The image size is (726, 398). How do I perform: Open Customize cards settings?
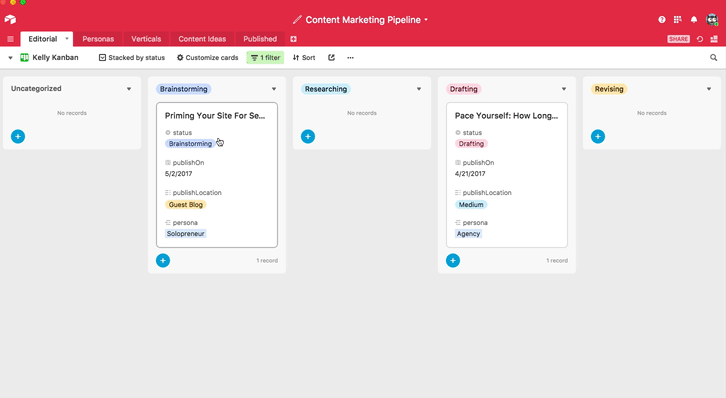click(x=207, y=57)
